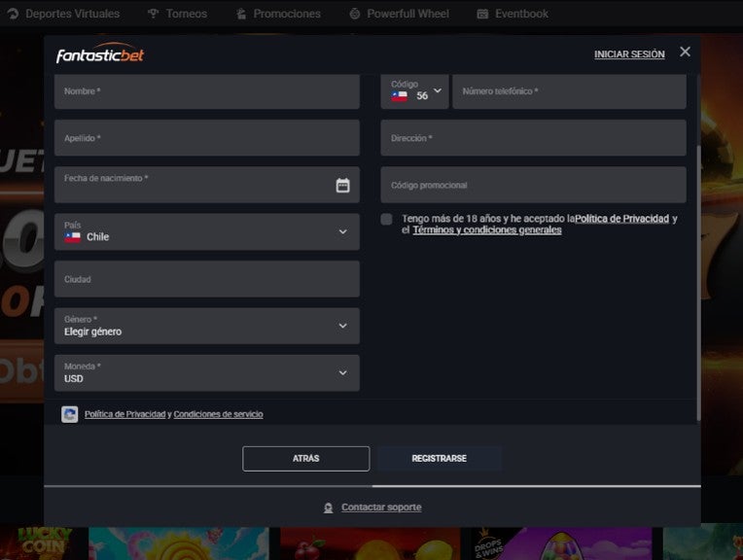Open Deportes Virtuales menu item
The height and width of the screenshot is (560, 743).
tap(63, 14)
